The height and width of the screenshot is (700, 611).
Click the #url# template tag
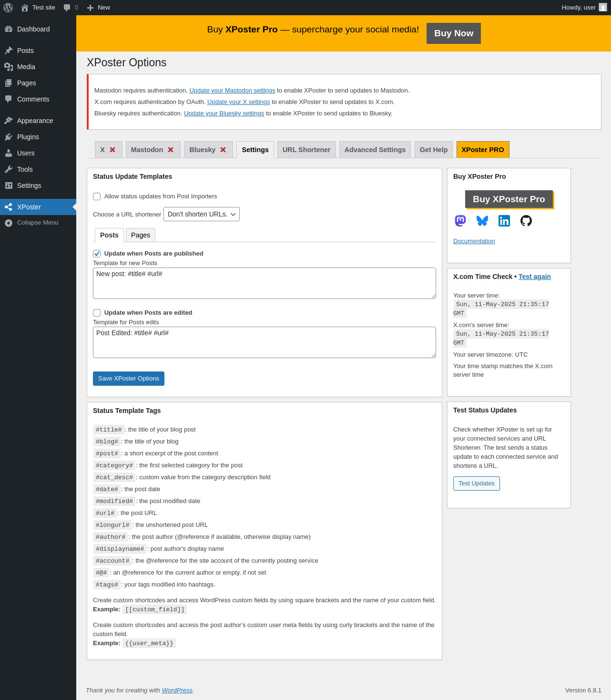coord(105,513)
